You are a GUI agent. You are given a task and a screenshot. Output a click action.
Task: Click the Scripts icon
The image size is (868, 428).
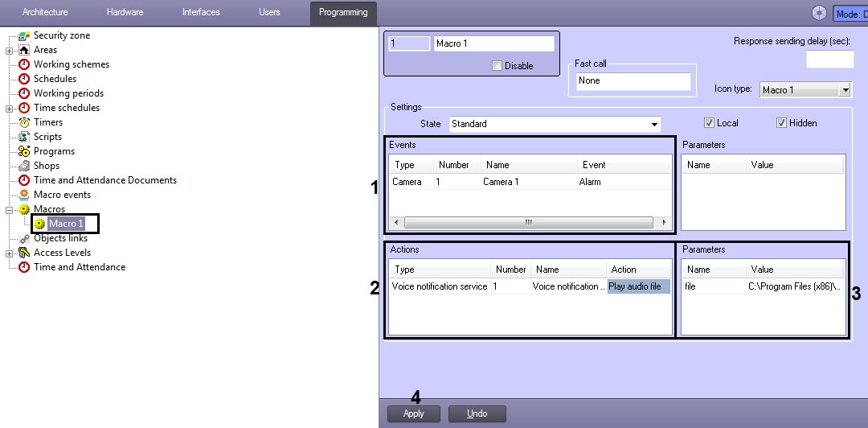coord(24,137)
